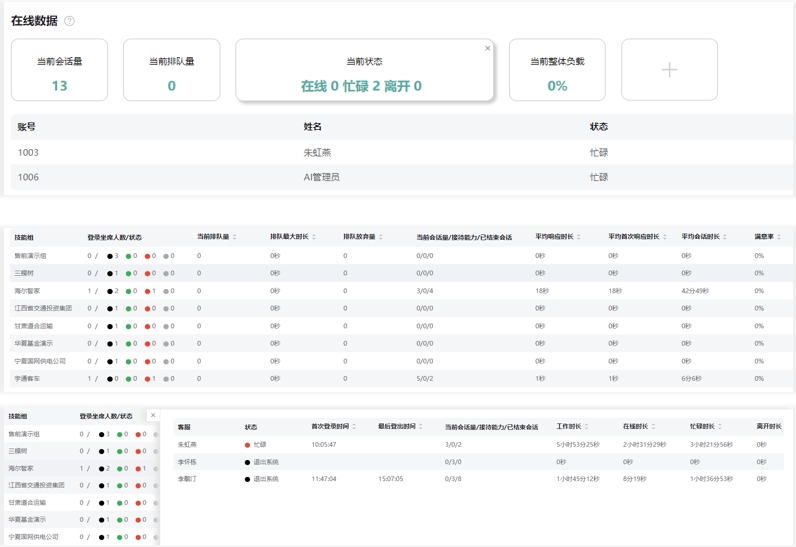Click the help icon beside 在线数据

69,21
